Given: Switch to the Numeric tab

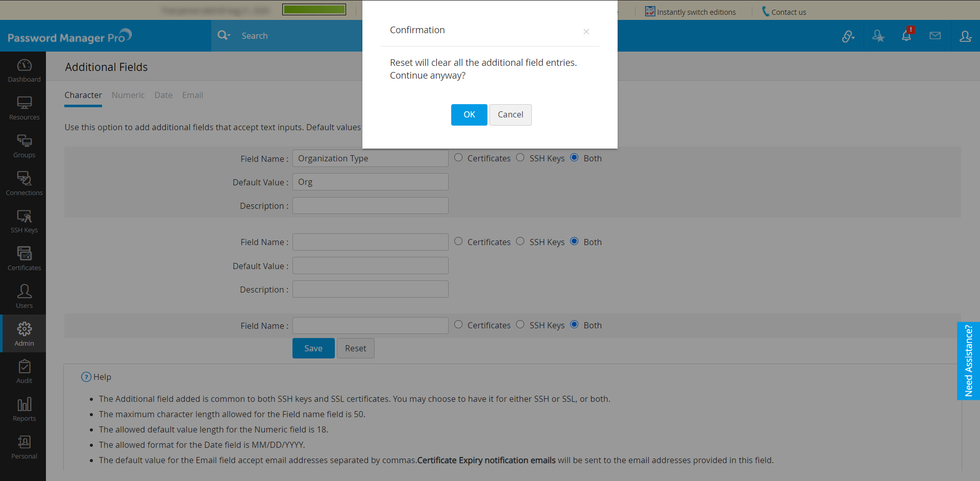Looking at the screenshot, I should click(x=128, y=95).
